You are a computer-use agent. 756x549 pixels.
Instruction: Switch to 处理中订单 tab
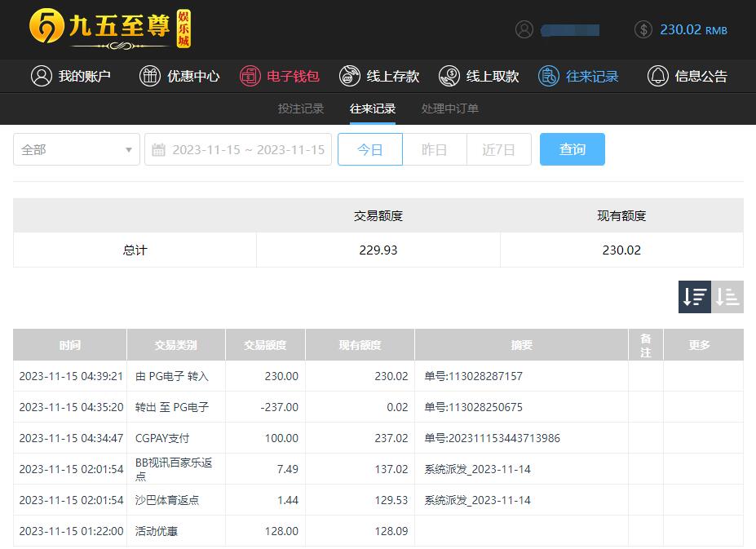[x=450, y=108]
